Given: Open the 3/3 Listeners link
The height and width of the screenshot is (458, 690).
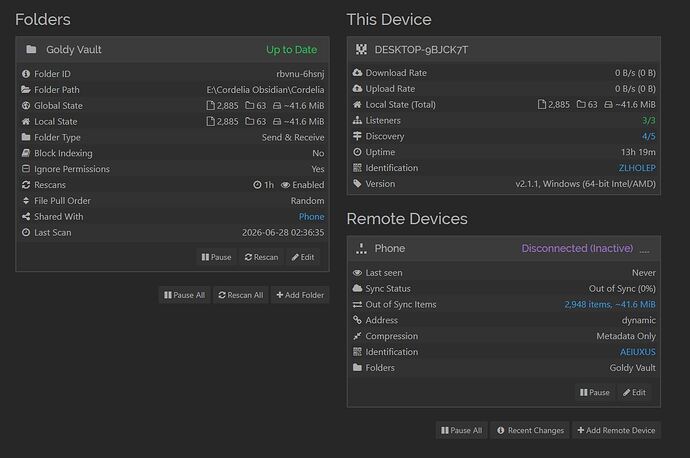Looking at the screenshot, I should [649, 120].
